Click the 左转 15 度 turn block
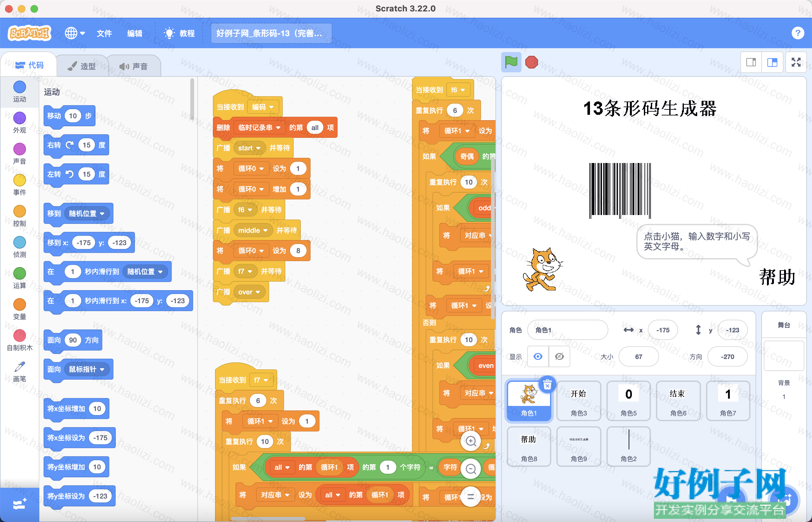 click(x=76, y=174)
